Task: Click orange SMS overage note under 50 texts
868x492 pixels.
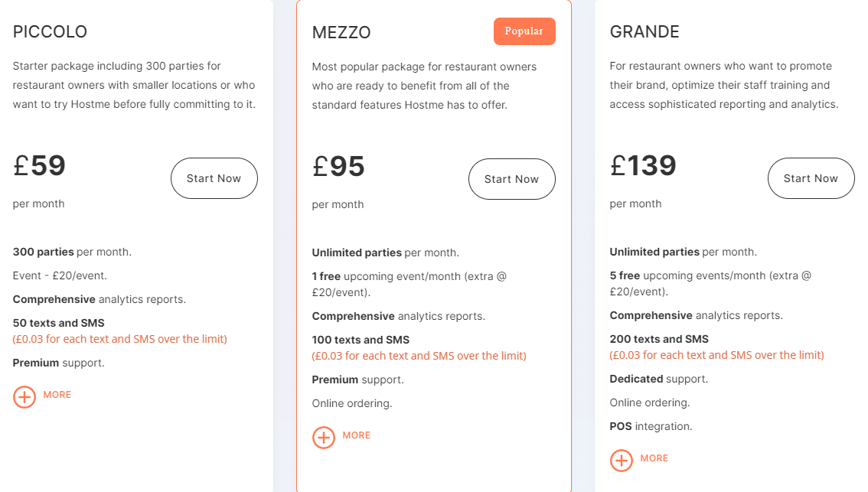Action: pyautogui.click(x=119, y=339)
